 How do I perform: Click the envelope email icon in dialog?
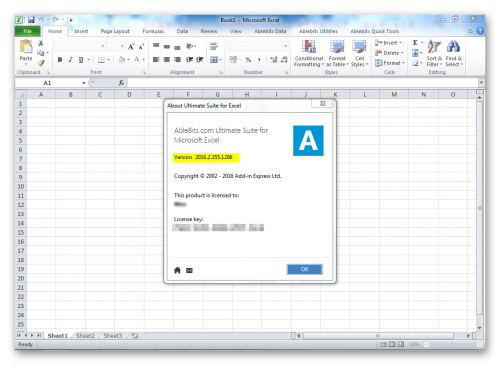coord(189,270)
